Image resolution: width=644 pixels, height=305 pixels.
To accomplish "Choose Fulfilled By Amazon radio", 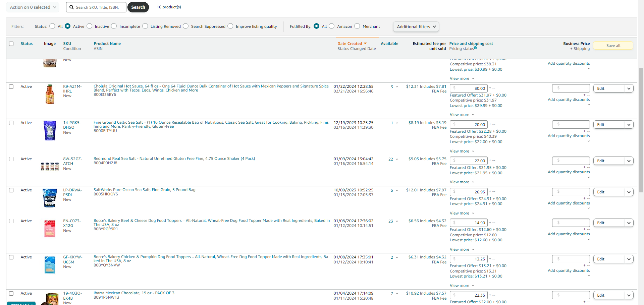I will (332, 26).
